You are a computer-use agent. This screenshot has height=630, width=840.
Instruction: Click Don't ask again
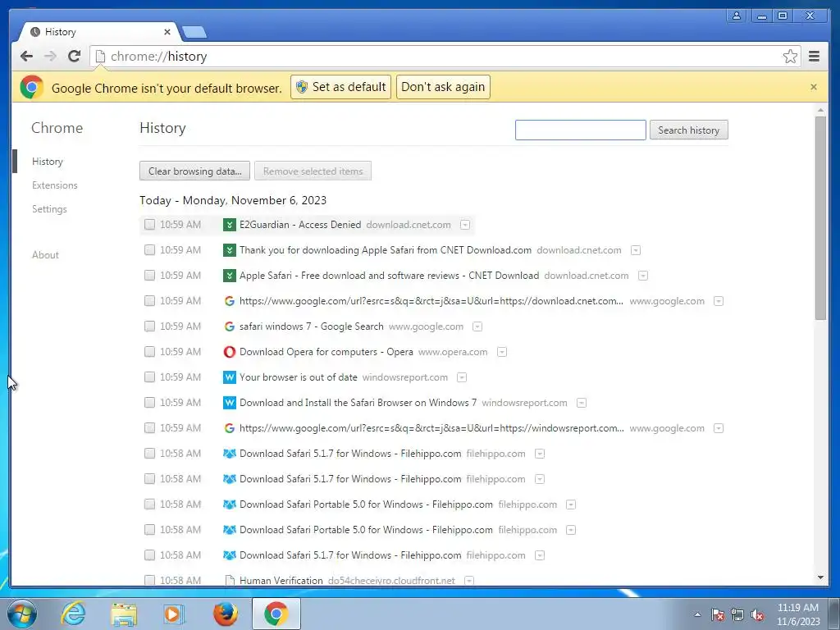[x=443, y=87]
